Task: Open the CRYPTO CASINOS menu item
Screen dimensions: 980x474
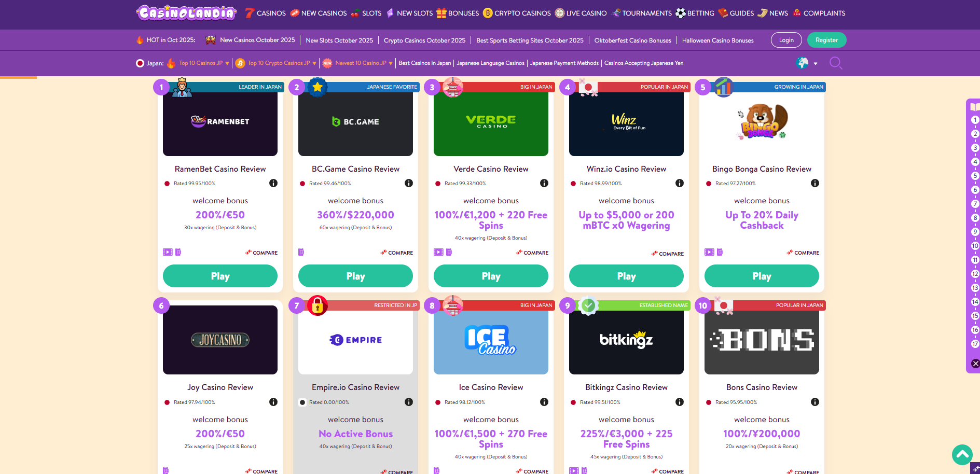Action: pyautogui.click(x=517, y=13)
